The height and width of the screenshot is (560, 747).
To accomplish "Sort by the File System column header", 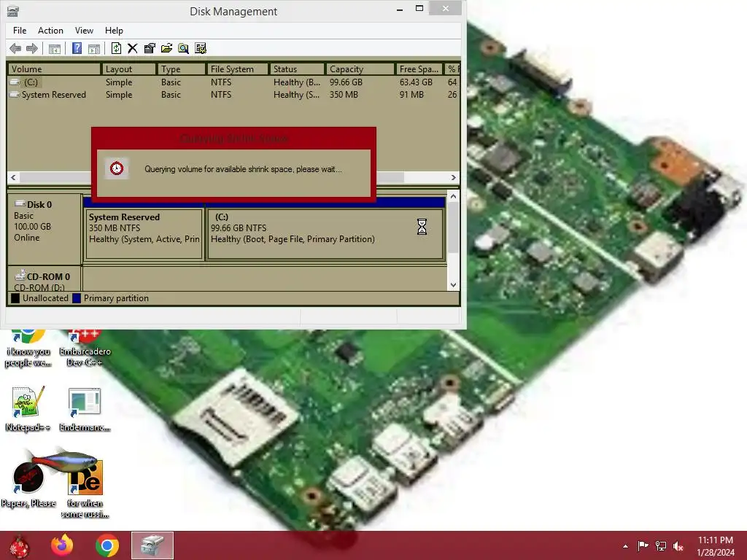I will click(237, 69).
